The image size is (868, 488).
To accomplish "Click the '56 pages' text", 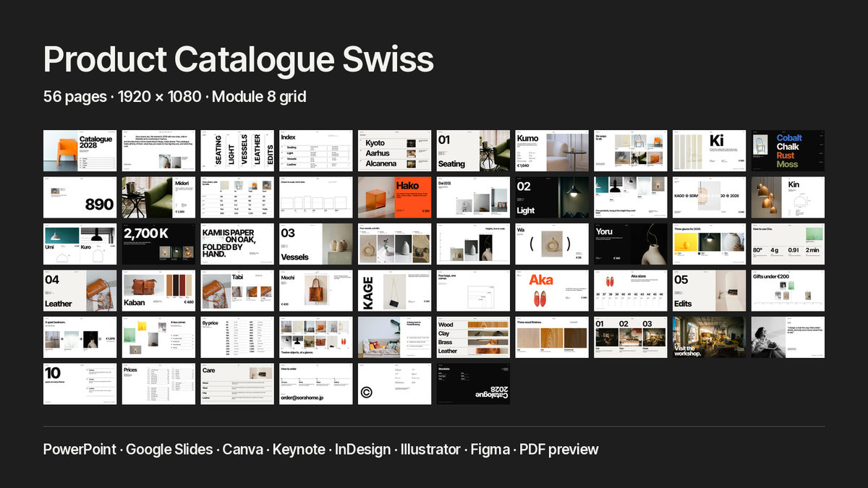I will [x=77, y=96].
